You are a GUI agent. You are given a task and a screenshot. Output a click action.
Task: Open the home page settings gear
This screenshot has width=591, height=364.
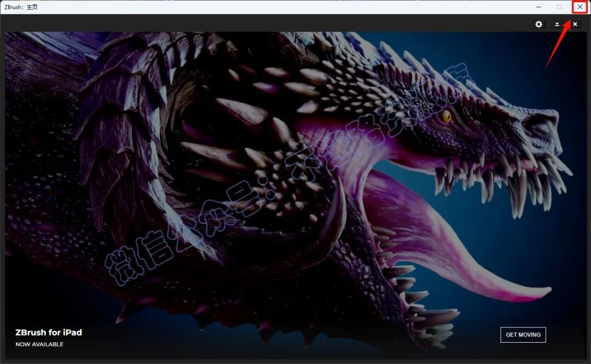pos(538,24)
